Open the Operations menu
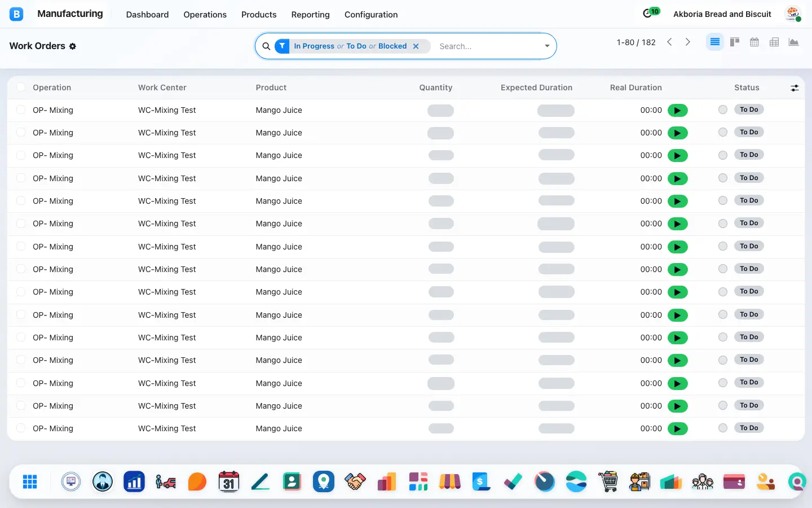 point(205,15)
